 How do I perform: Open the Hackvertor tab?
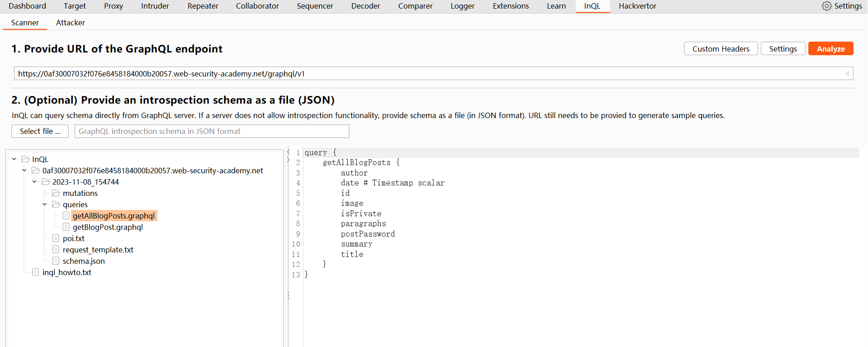click(x=637, y=6)
